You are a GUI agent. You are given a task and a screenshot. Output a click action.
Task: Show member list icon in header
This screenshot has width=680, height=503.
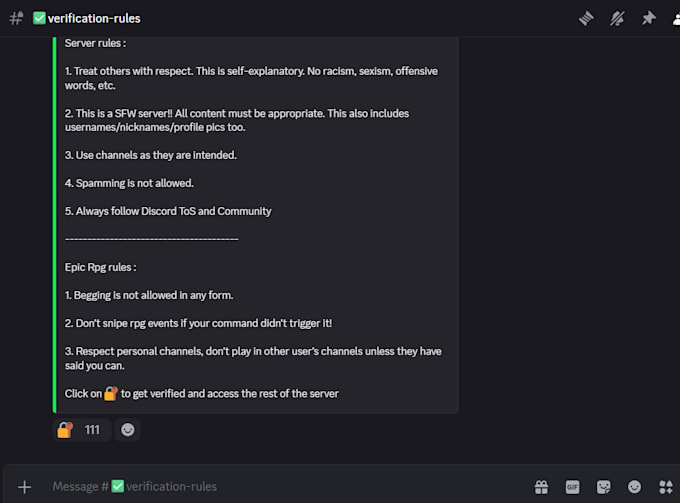pos(676,19)
